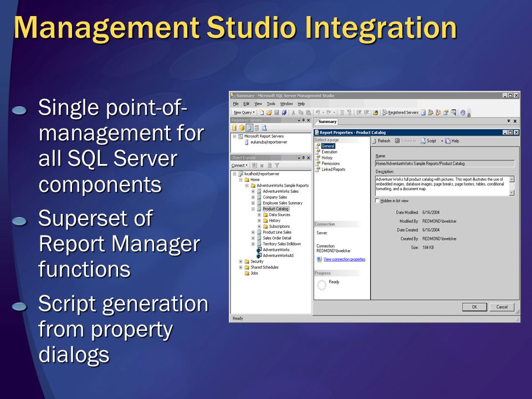Open the Help menu in menu bar

pos(301,104)
